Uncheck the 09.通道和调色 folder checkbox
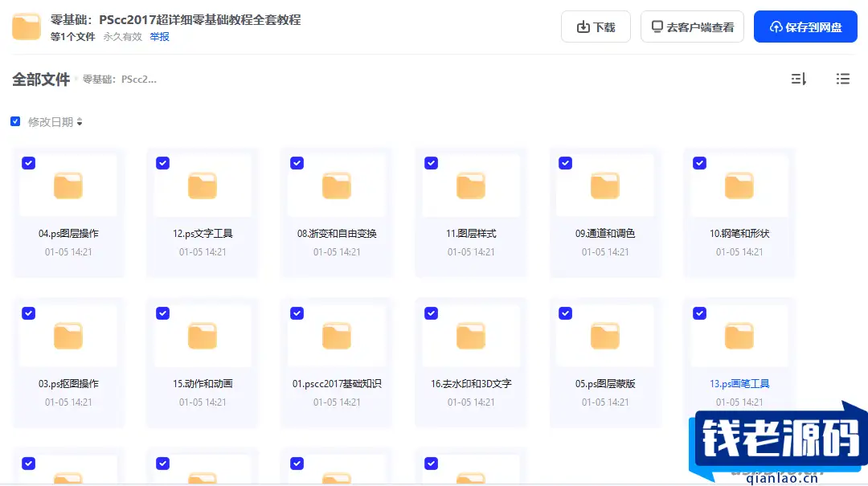868x486 pixels. (565, 163)
